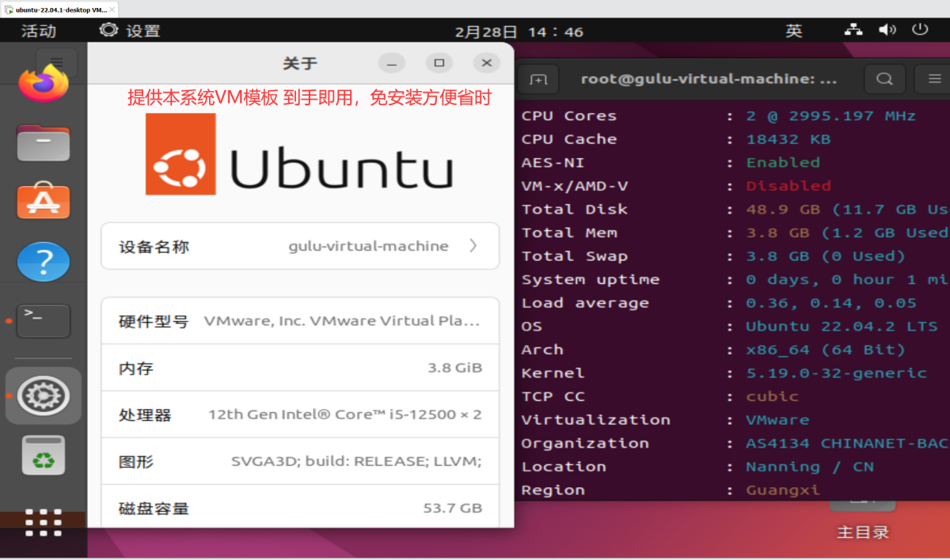Open Firefox from the dock

point(44,83)
